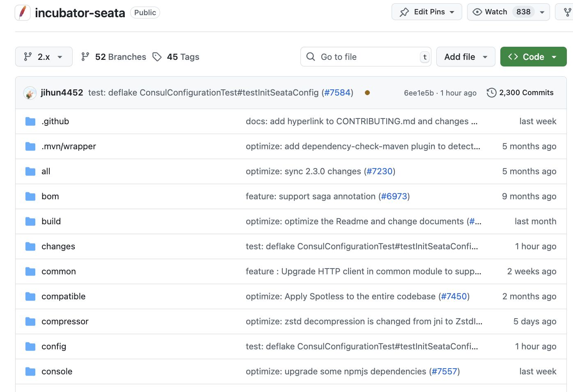Open the 2.x branch selector dropdown

(x=44, y=57)
